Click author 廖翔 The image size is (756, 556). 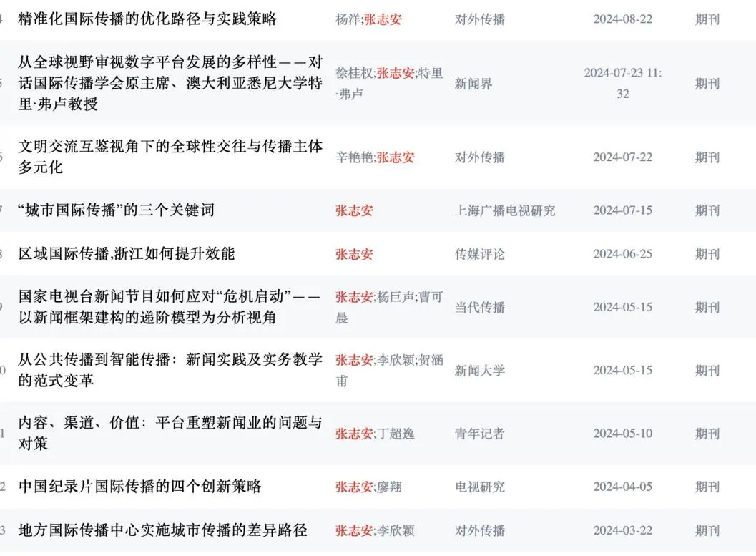tap(389, 487)
